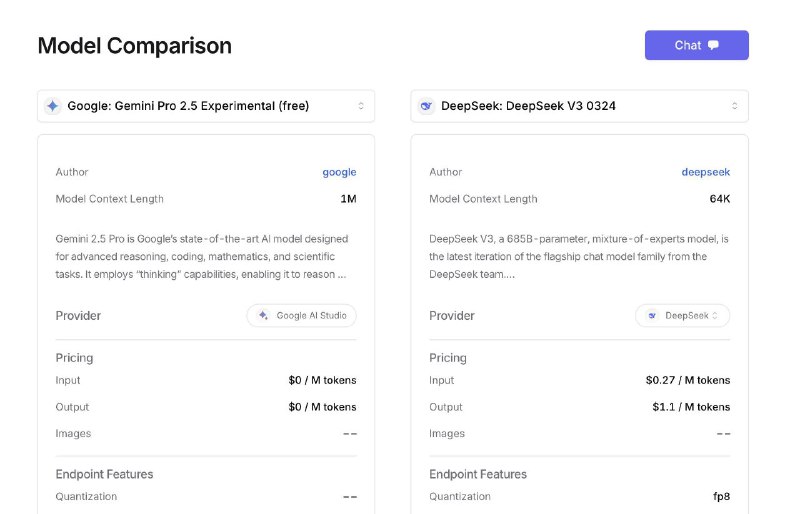
Task: Click the Provider label in the Gemini card
Action: [78, 315]
